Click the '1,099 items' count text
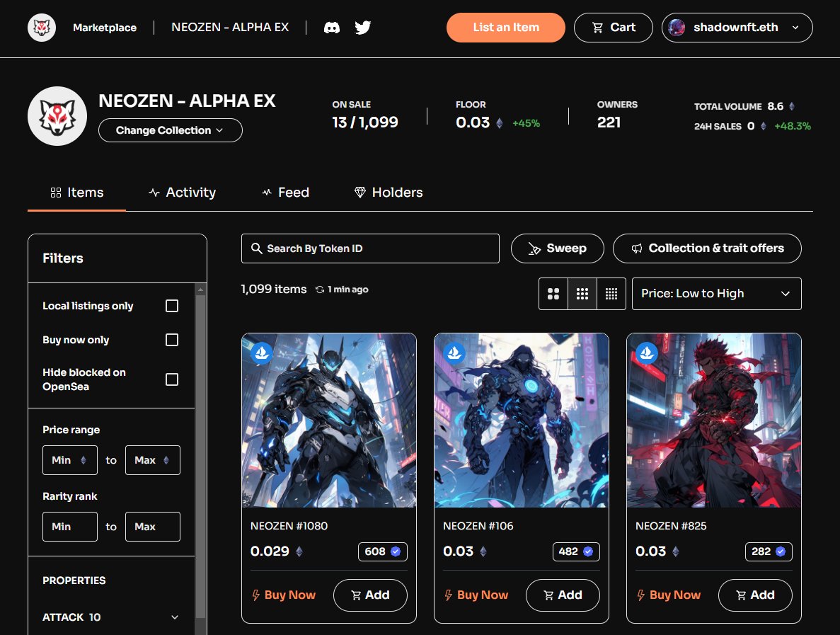 pyautogui.click(x=274, y=289)
